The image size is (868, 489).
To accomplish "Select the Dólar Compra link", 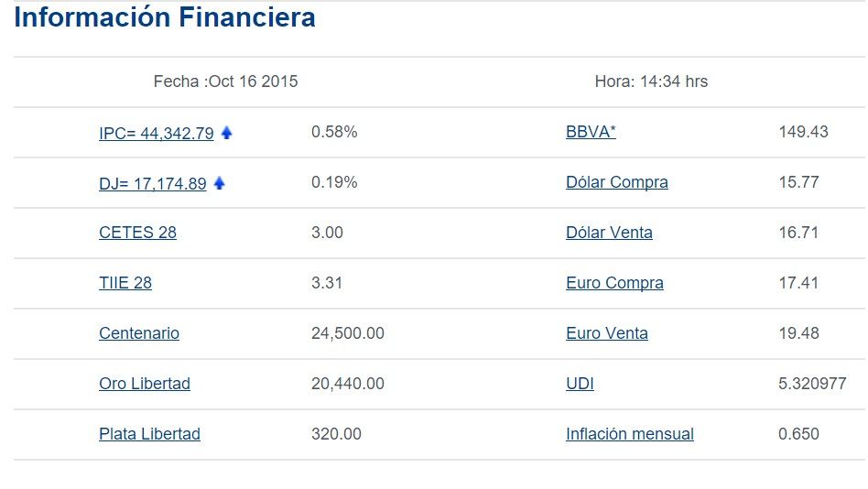I will tap(616, 182).
